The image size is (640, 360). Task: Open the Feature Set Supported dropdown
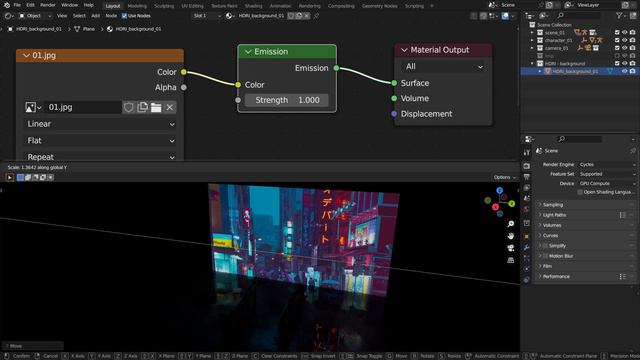point(607,174)
